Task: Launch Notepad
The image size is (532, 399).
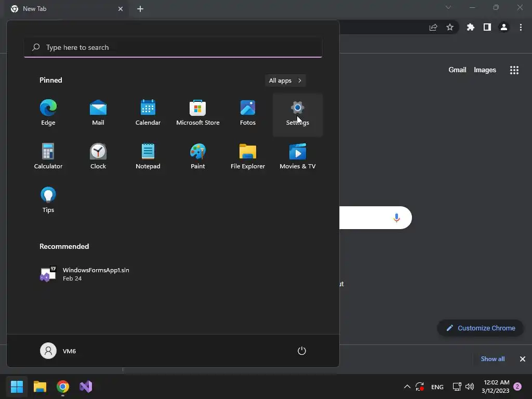Action: (148, 157)
